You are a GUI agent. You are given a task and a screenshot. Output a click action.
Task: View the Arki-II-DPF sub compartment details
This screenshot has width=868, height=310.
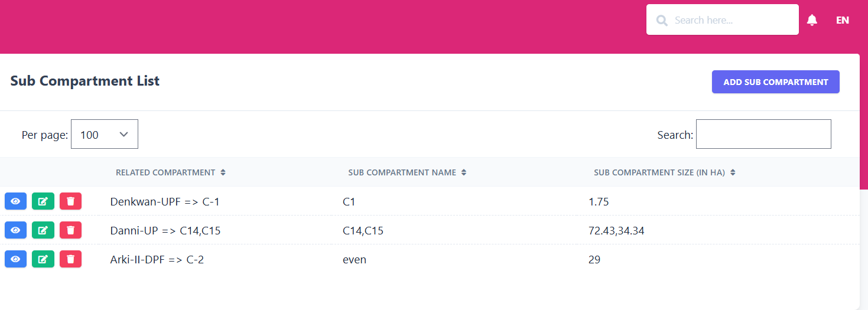tap(15, 259)
